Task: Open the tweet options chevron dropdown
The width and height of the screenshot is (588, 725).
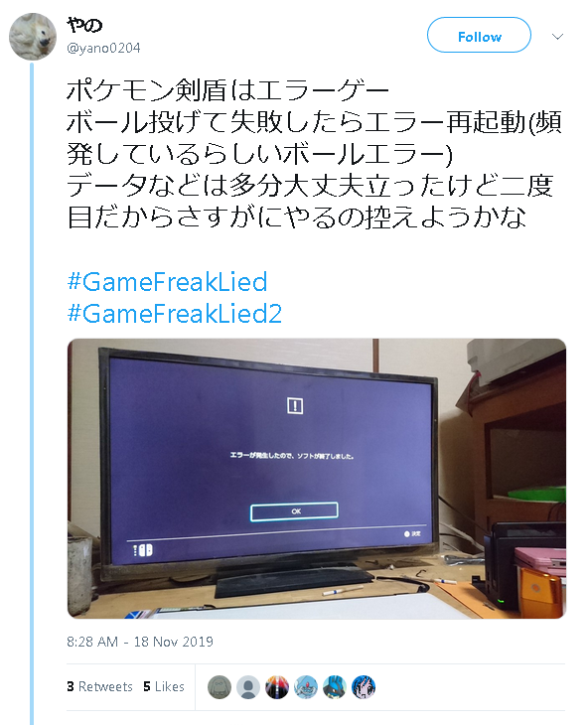Action: pos(557,37)
